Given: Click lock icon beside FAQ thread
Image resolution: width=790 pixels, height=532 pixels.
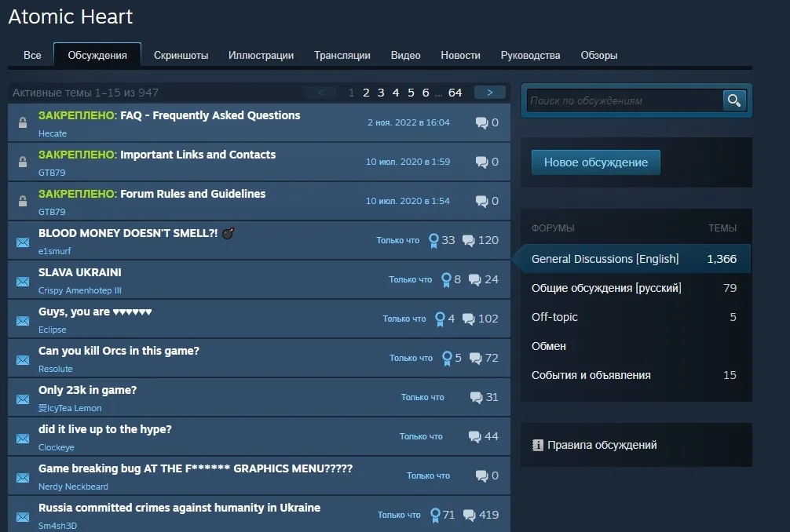Looking at the screenshot, I should [x=23, y=122].
